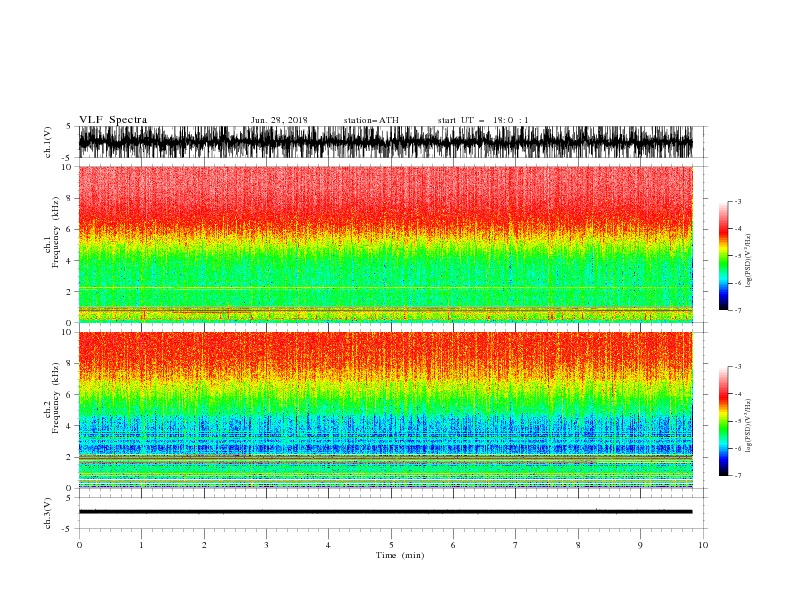Click the time axis tick label "6"

tap(453, 545)
